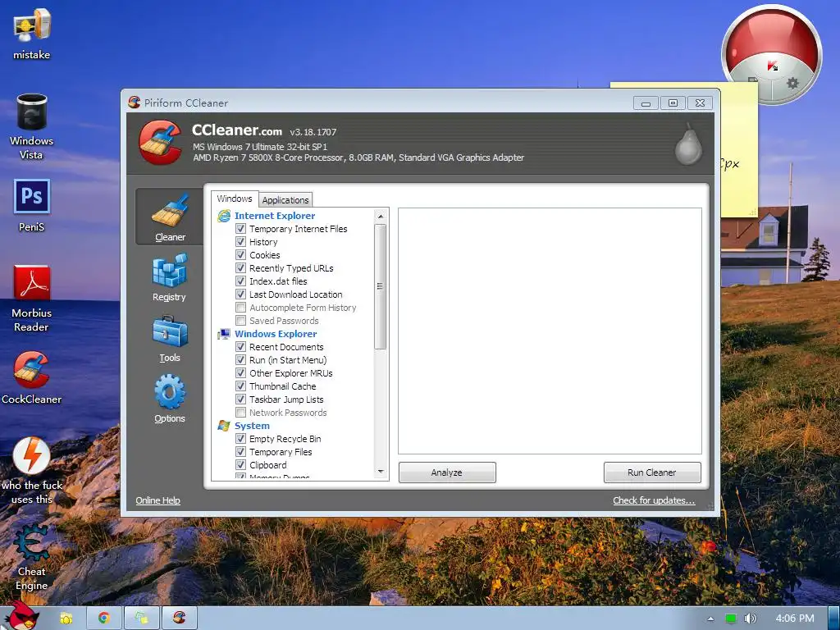Uncheck the History checkbox
The image size is (840, 630).
coord(240,242)
